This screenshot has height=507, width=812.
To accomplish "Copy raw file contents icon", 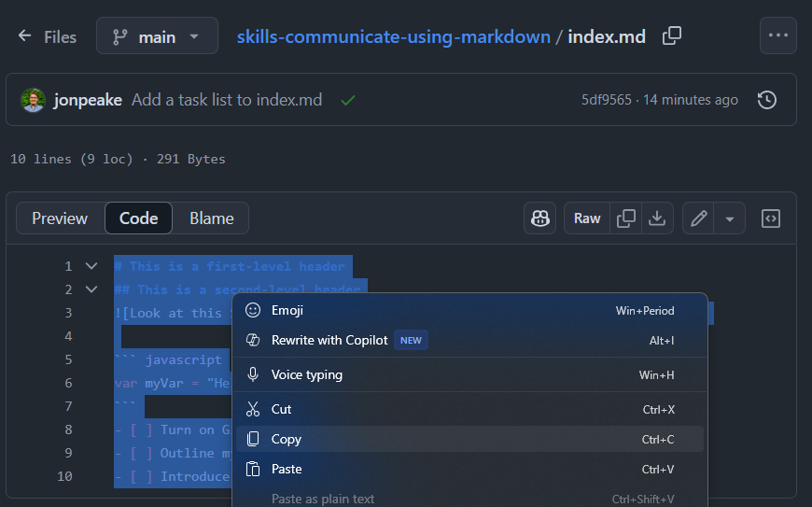I will (625, 218).
